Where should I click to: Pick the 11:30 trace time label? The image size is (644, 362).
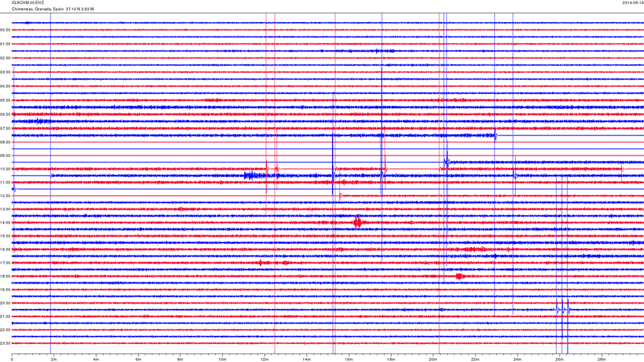(x=5, y=182)
